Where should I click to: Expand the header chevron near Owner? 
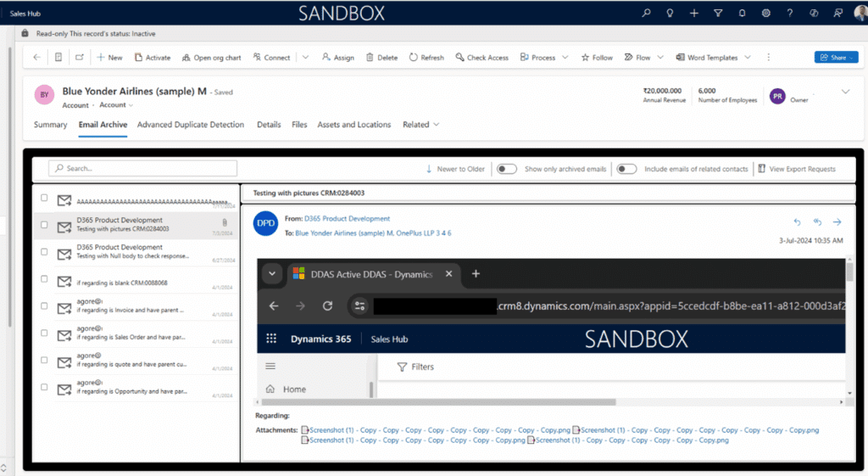[x=845, y=92]
